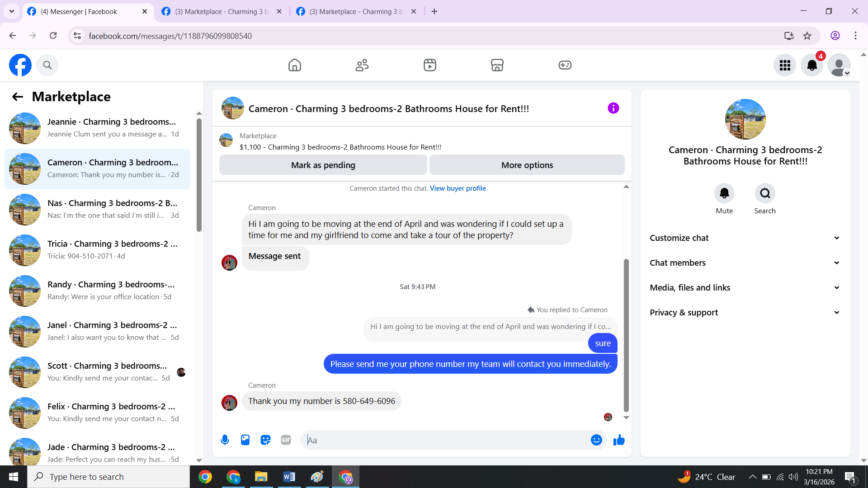Attach a photo with the image icon
The image size is (868, 488).
coord(245,440)
